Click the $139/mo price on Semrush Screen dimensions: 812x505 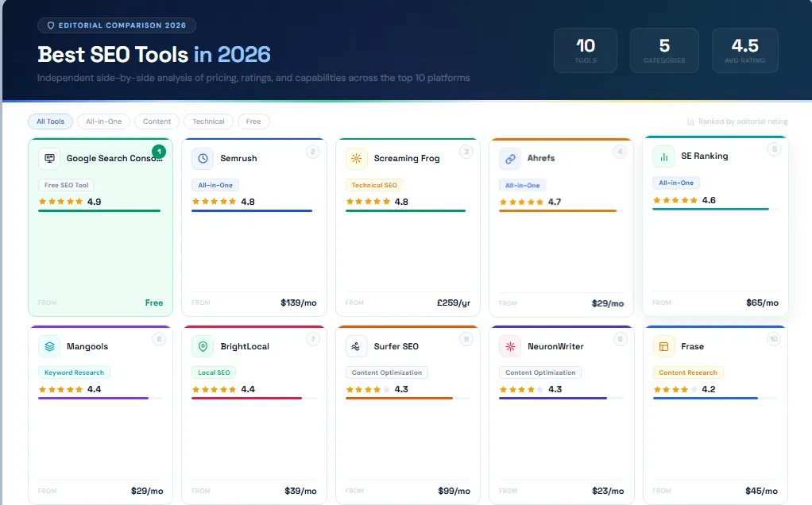(298, 303)
